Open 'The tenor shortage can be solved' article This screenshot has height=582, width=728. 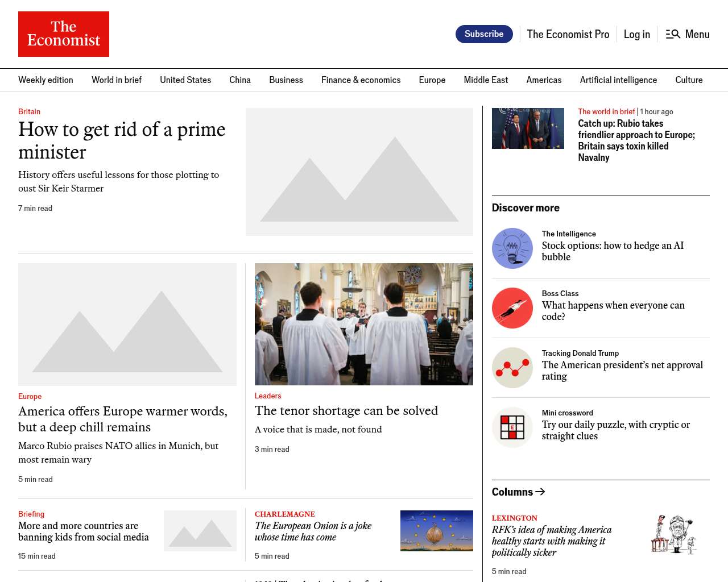[346, 410]
